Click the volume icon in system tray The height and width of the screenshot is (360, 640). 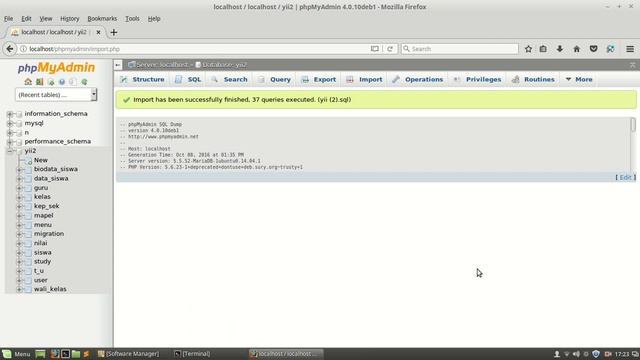pos(576,354)
